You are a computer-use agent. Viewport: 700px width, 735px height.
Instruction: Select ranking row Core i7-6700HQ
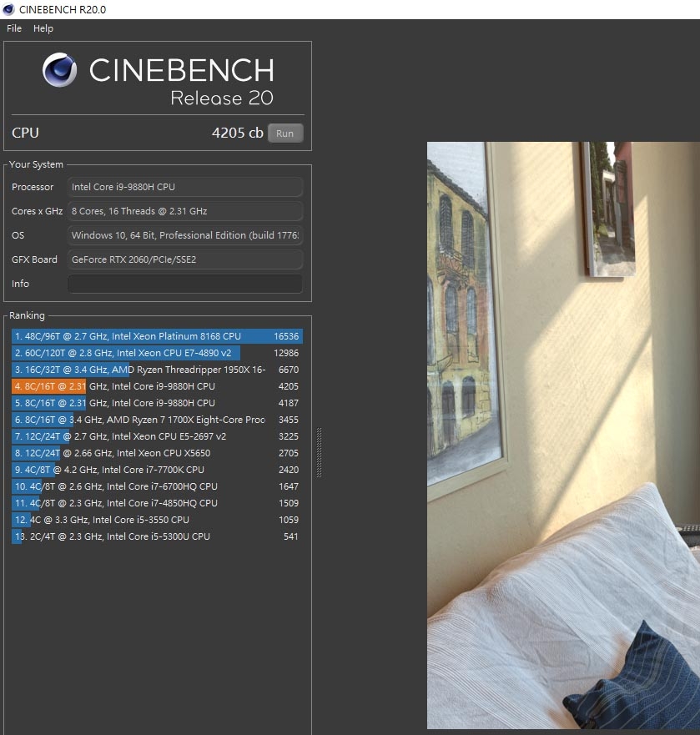157,486
